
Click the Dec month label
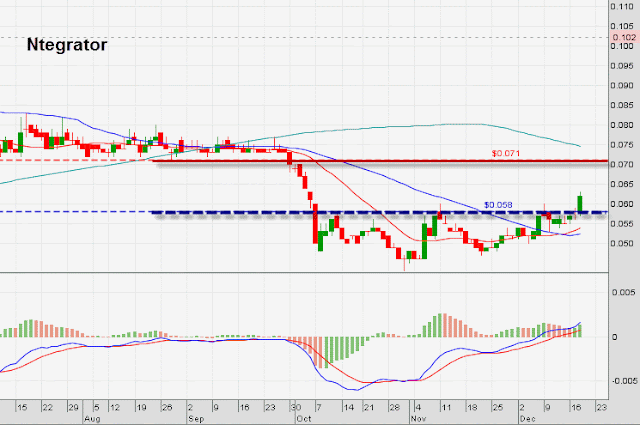point(528,419)
